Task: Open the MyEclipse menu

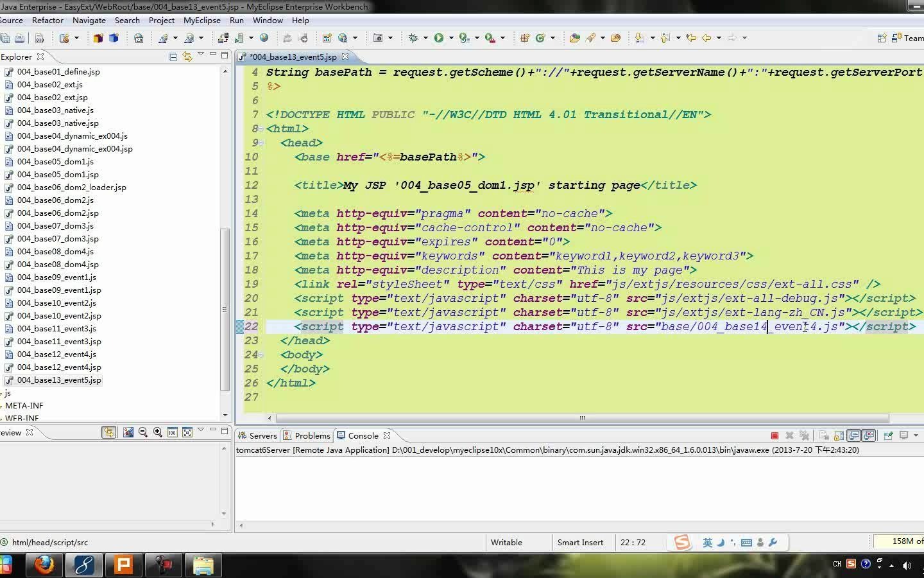Action: pyautogui.click(x=202, y=21)
